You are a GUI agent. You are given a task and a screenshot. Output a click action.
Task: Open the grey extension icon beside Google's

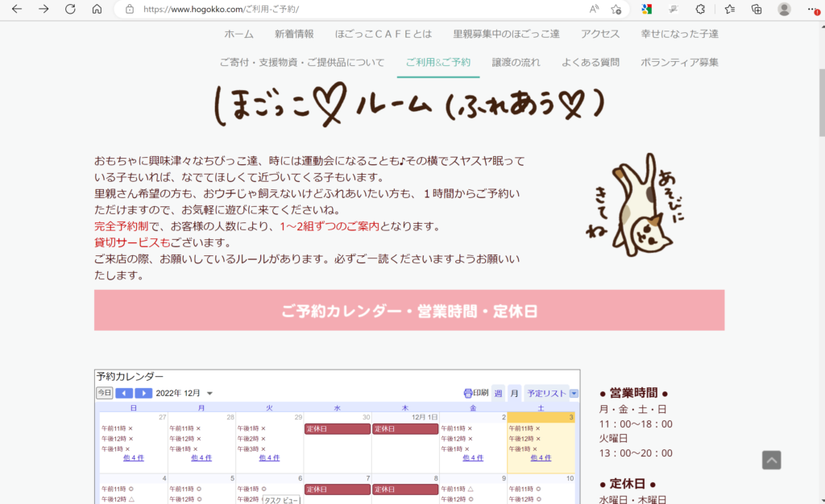673,9
